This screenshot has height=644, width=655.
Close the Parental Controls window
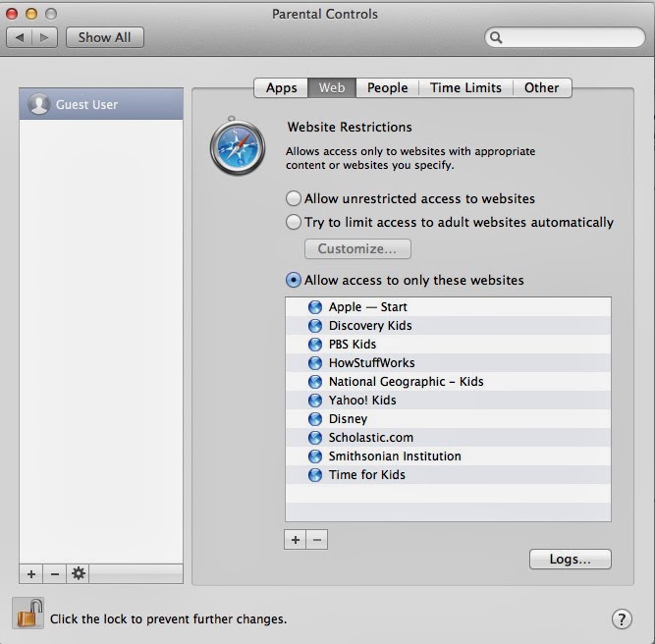coord(12,14)
